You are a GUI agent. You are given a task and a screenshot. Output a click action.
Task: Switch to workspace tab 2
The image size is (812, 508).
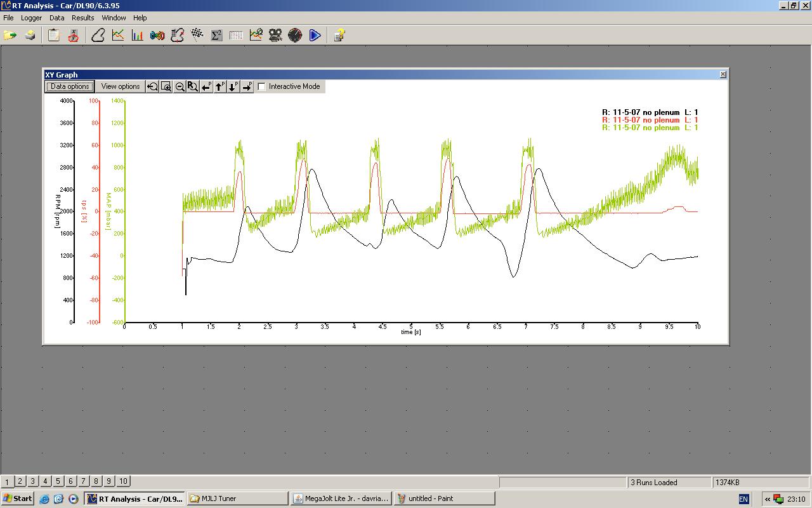20,481
